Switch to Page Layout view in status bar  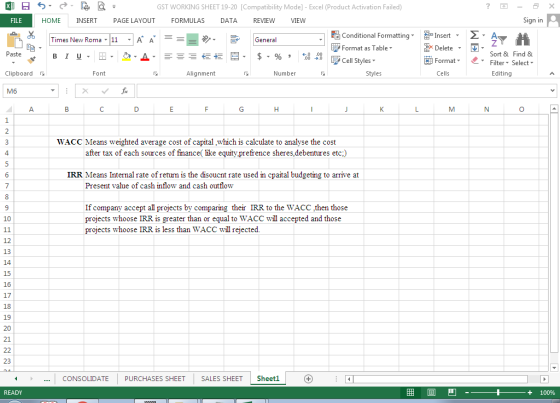(431, 393)
